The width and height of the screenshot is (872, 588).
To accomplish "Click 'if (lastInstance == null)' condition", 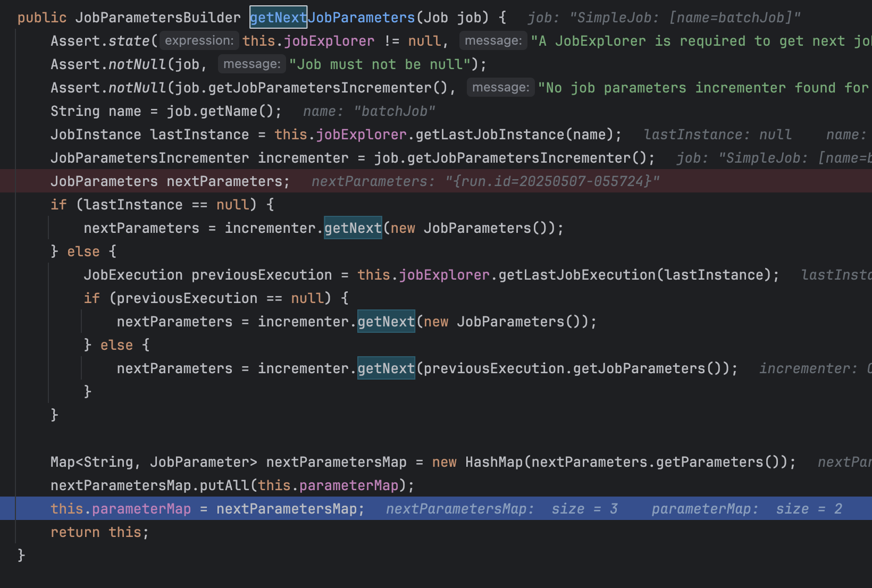I will (x=154, y=205).
